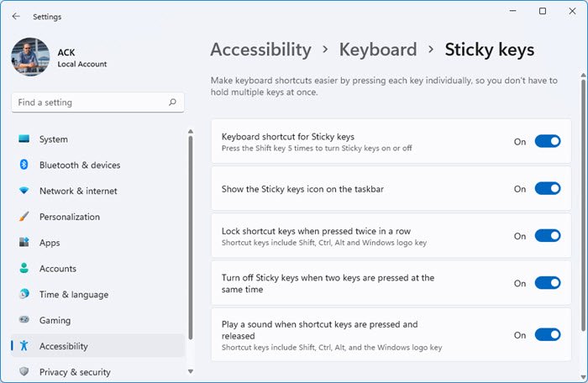The height and width of the screenshot is (383, 588).
Task: Turn off Lock shortcut keys toggle
Action: pyautogui.click(x=548, y=236)
